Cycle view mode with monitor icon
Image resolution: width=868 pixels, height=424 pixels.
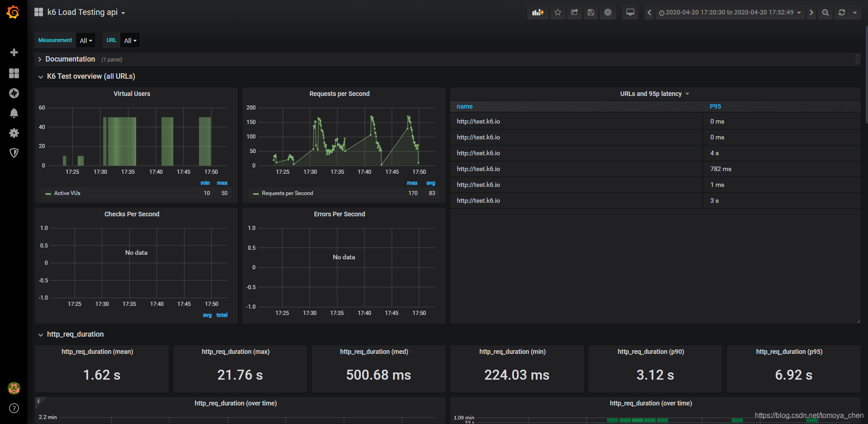(x=630, y=12)
